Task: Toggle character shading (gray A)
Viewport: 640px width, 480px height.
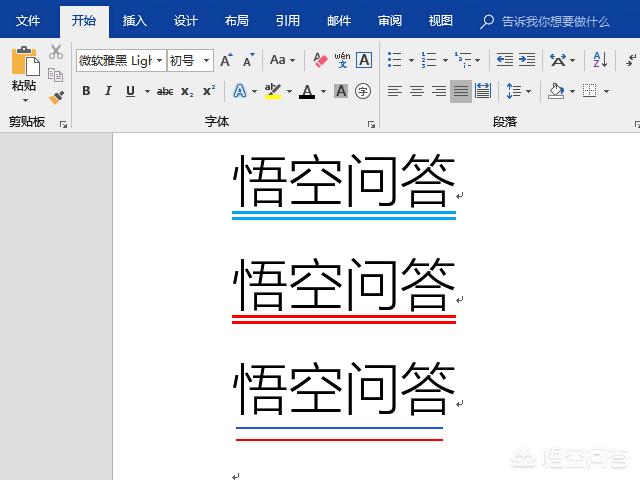Action: point(341,91)
